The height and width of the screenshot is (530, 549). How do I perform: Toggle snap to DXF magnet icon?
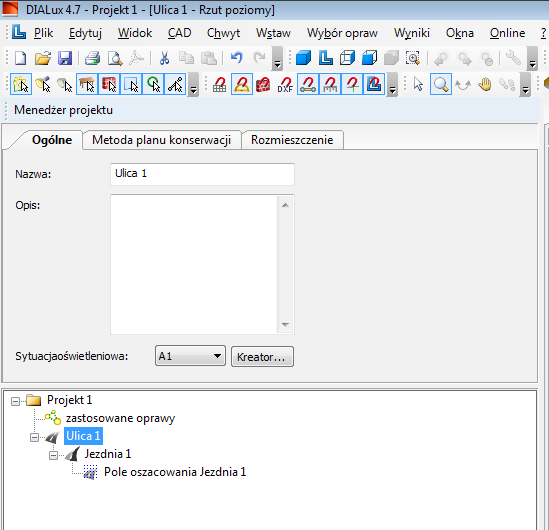click(x=285, y=84)
